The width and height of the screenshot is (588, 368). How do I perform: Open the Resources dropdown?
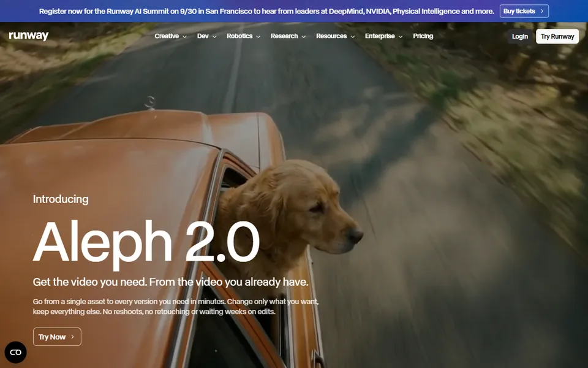coord(335,36)
